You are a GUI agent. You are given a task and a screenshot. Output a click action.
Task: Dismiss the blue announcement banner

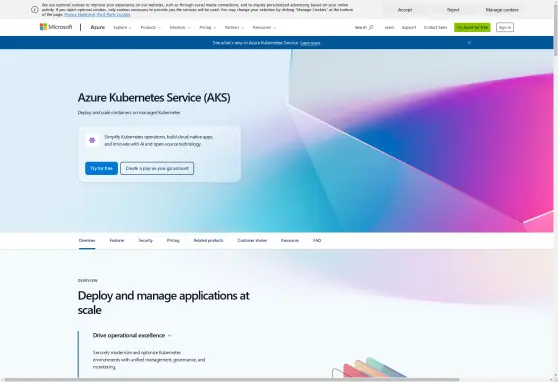[x=469, y=42]
